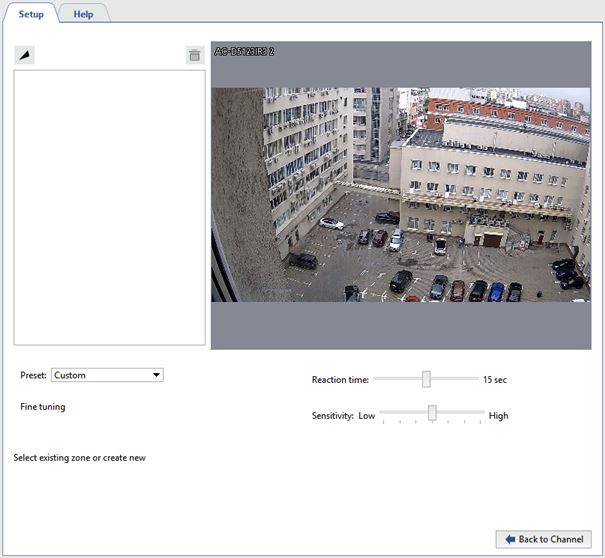The height and width of the screenshot is (558, 605).
Task: Click the Fine tuning label
Action: (43, 407)
